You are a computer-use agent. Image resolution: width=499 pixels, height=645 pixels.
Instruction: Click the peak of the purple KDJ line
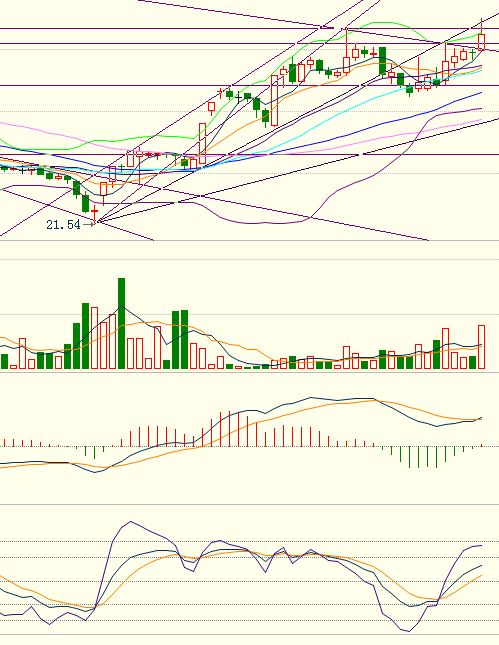(x=130, y=522)
